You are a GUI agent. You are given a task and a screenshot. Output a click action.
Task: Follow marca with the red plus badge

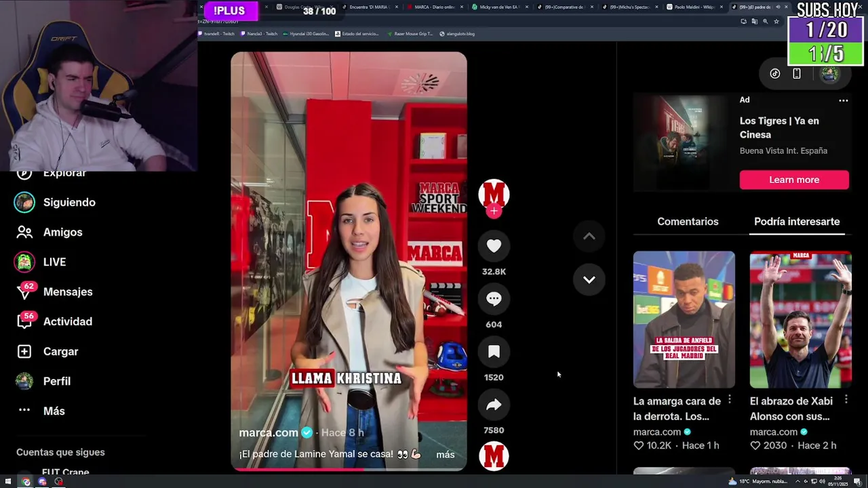494,211
